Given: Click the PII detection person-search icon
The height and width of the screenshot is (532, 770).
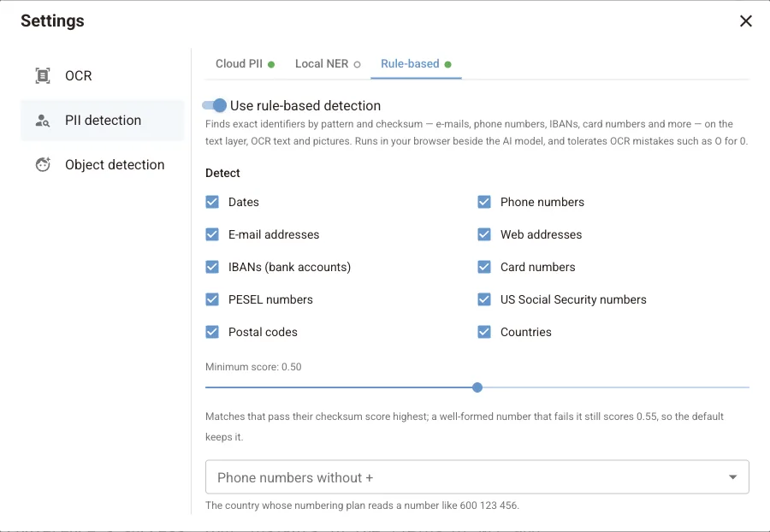Looking at the screenshot, I should coord(43,121).
